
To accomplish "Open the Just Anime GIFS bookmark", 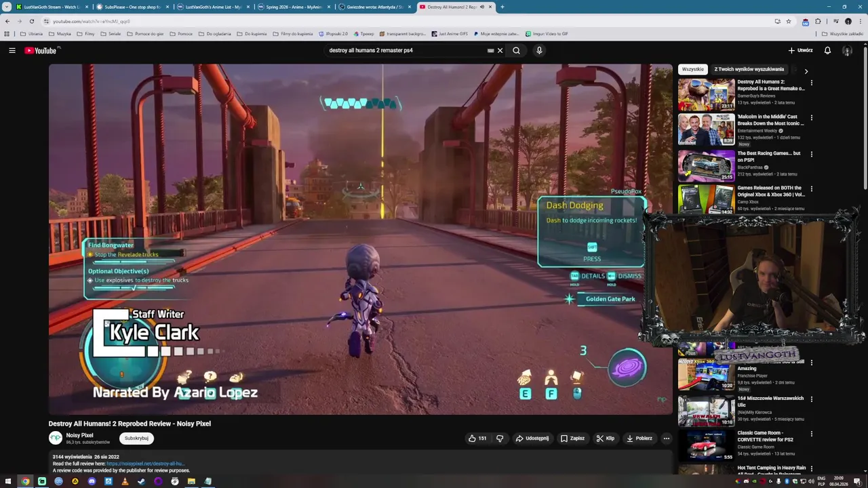I will coord(450,34).
